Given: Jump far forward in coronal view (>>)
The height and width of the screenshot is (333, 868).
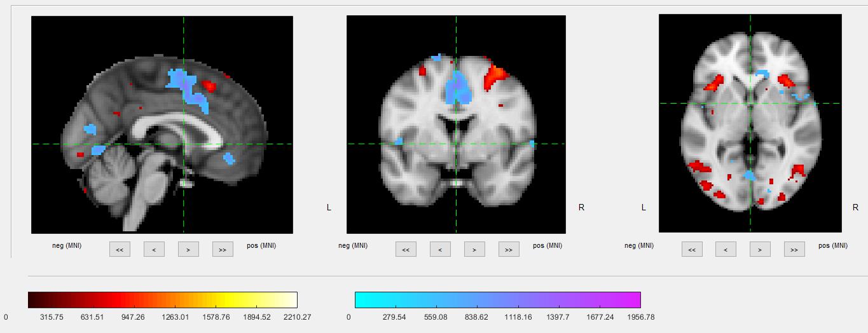Looking at the screenshot, I should [509, 249].
